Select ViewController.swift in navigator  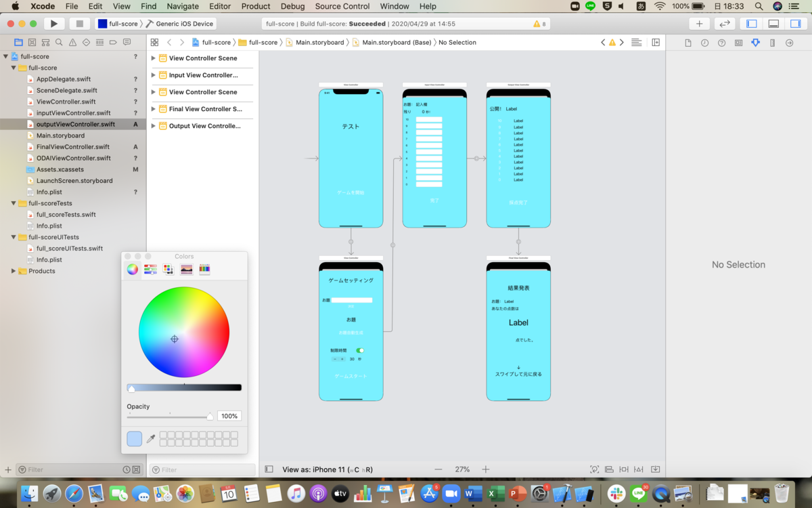click(66, 102)
